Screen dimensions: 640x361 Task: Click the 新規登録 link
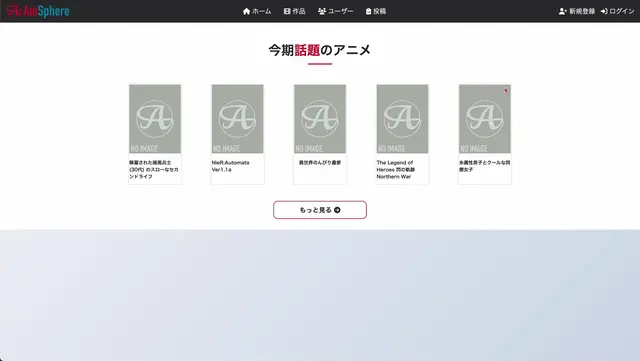coord(577,11)
